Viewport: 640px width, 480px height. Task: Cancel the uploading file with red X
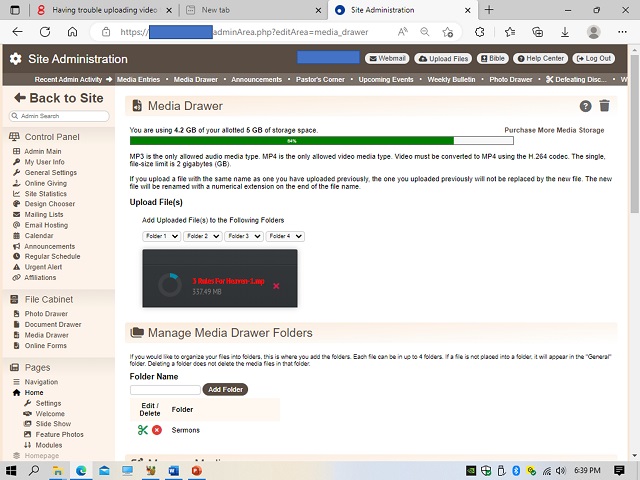276,286
